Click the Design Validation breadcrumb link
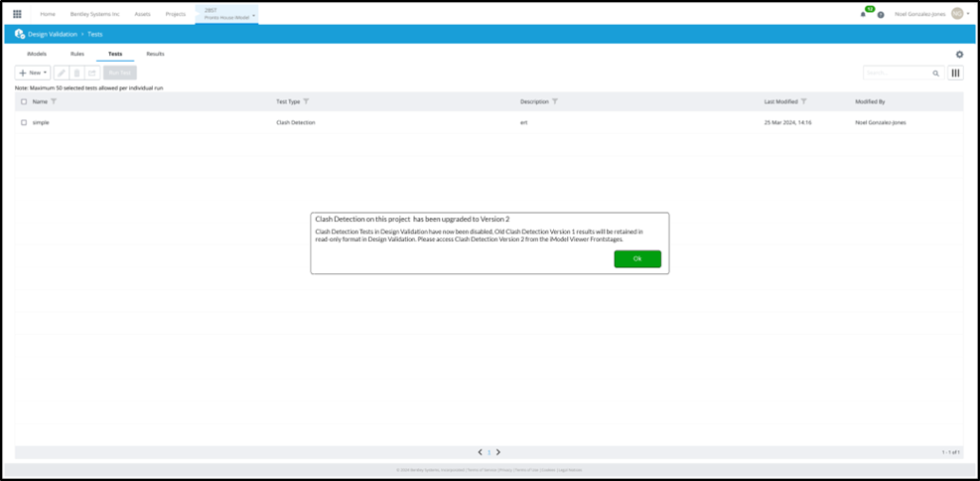 pyautogui.click(x=53, y=34)
